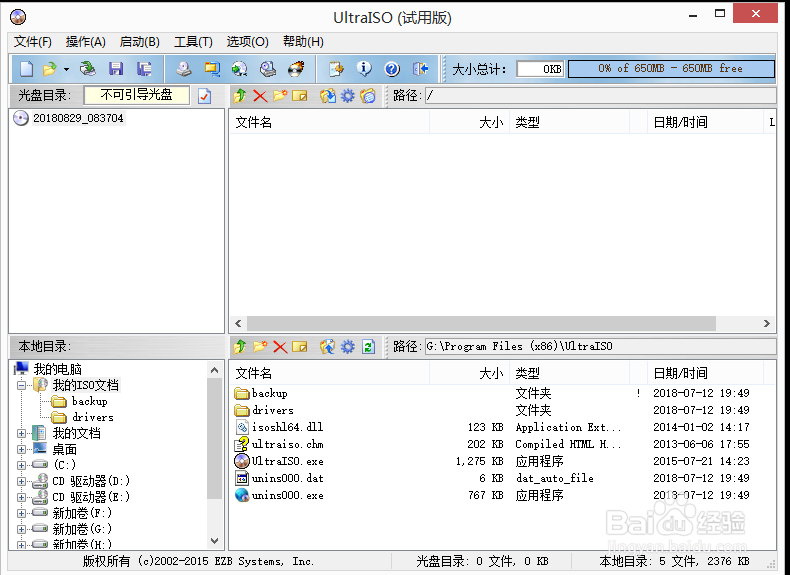
Task: Click the gear icon in the disc toolbar
Action: (348, 95)
